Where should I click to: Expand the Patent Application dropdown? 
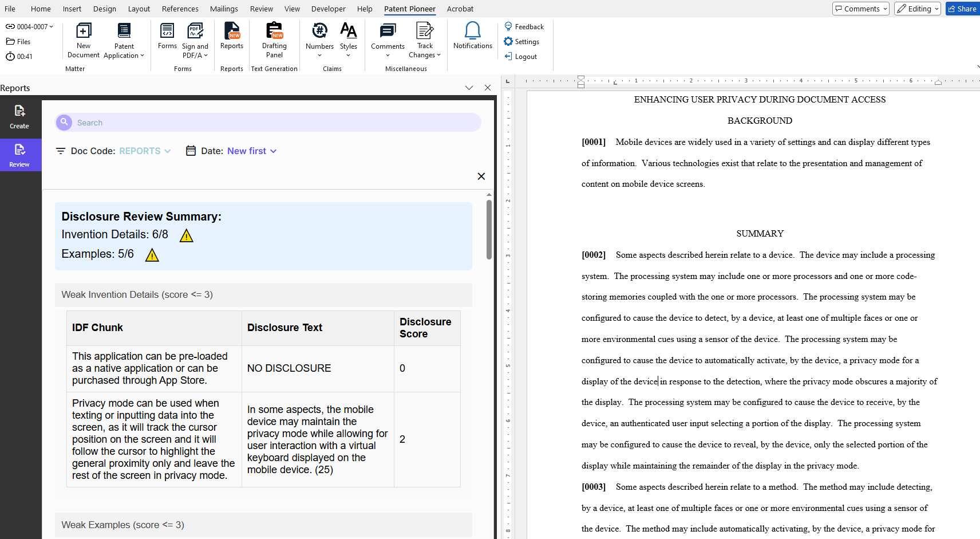point(124,51)
